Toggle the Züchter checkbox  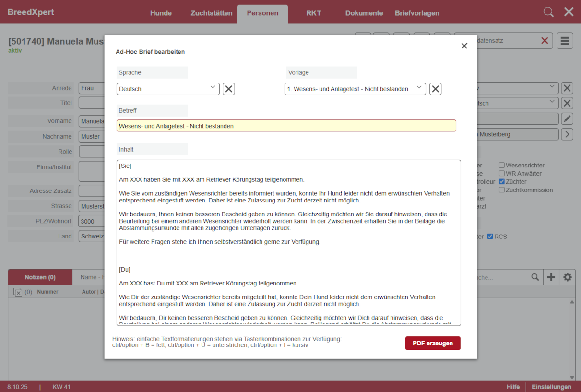(502, 182)
